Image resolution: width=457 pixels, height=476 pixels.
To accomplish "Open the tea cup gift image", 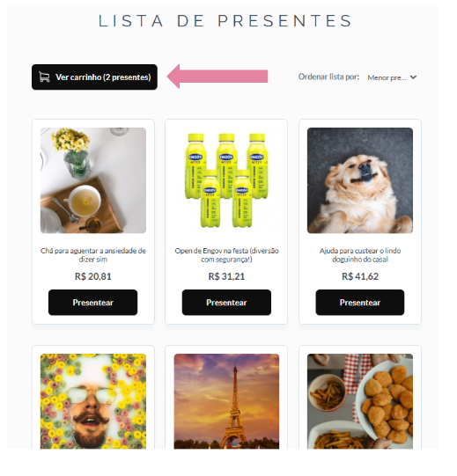I will 93,180.
